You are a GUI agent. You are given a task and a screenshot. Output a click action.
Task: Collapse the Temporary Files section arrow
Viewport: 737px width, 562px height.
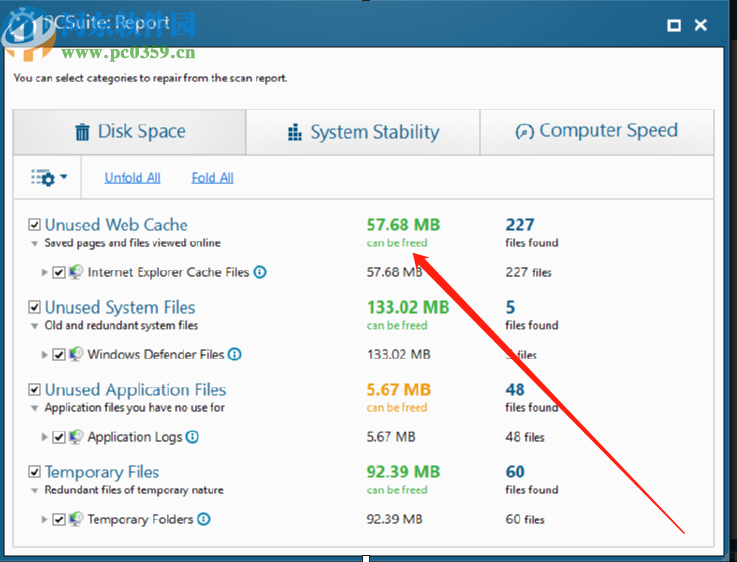click(34, 491)
